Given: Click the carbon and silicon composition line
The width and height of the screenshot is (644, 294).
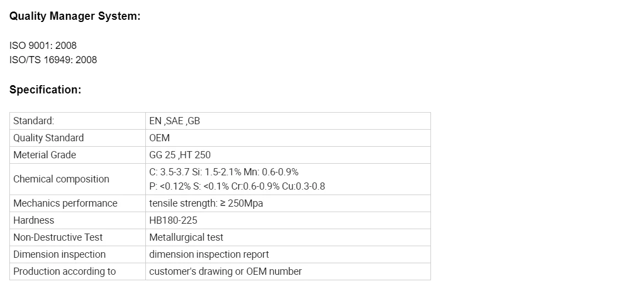Looking at the screenshot, I should (224, 172).
